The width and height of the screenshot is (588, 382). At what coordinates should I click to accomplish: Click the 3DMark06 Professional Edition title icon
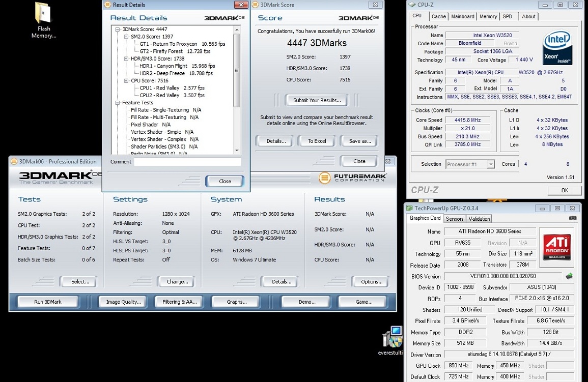[x=14, y=161]
